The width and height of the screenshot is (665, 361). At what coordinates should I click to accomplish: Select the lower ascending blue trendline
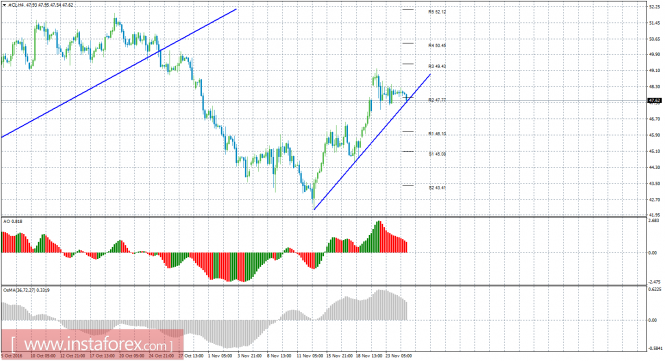[x=372, y=142]
